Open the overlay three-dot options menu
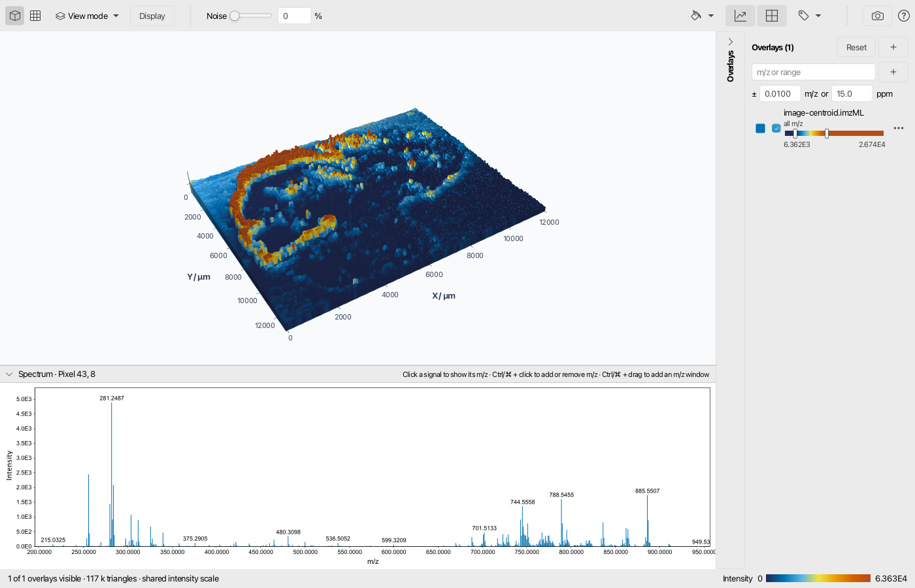 click(x=899, y=128)
